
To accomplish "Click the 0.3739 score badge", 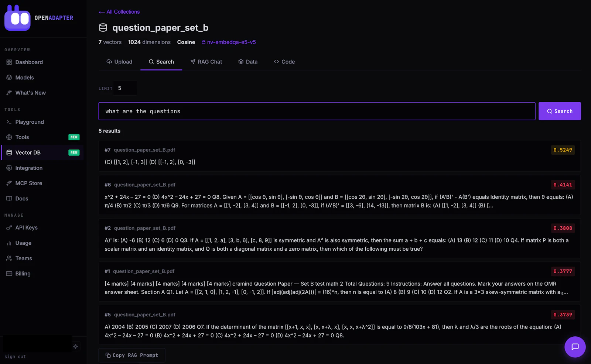I will 563,315.
